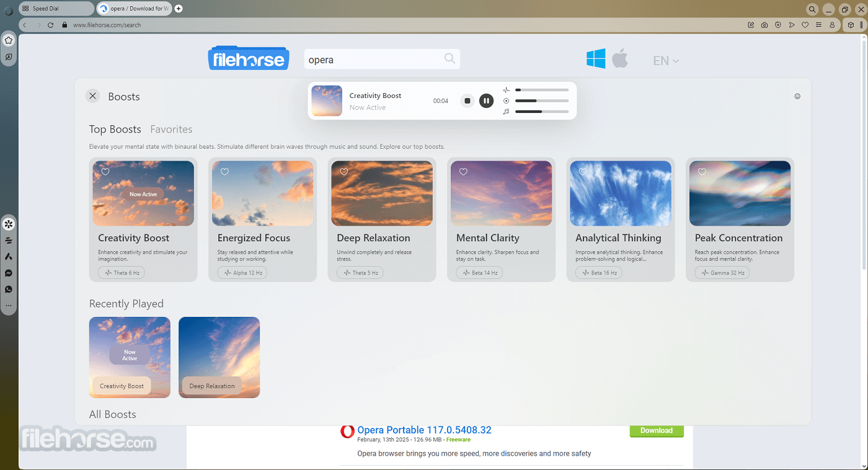Click the search tabs magnifier icon
The image size is (868, 470).
pyautogui.click(x=812, y=9)
